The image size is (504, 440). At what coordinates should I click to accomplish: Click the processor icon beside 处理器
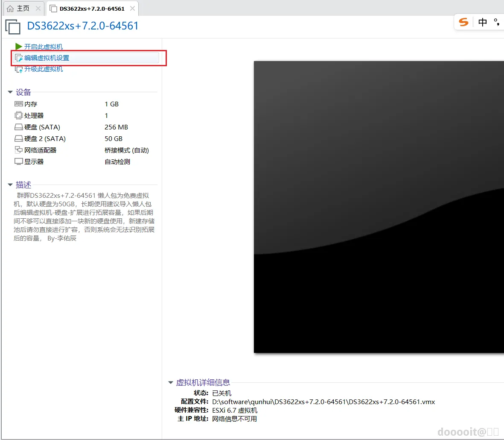[x=19, y=115]
